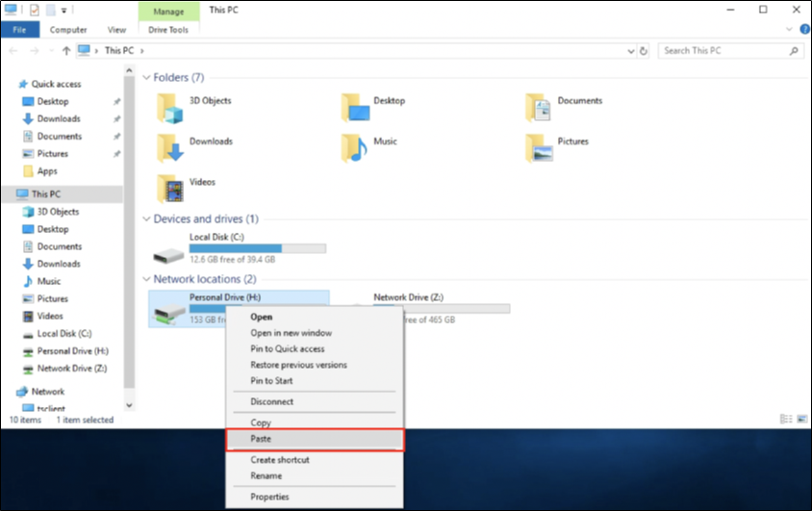The width and height of the screenshot is (812, 511).
Task: Select the Local Disk (C:) drive icon
Action: pos(168,255)
